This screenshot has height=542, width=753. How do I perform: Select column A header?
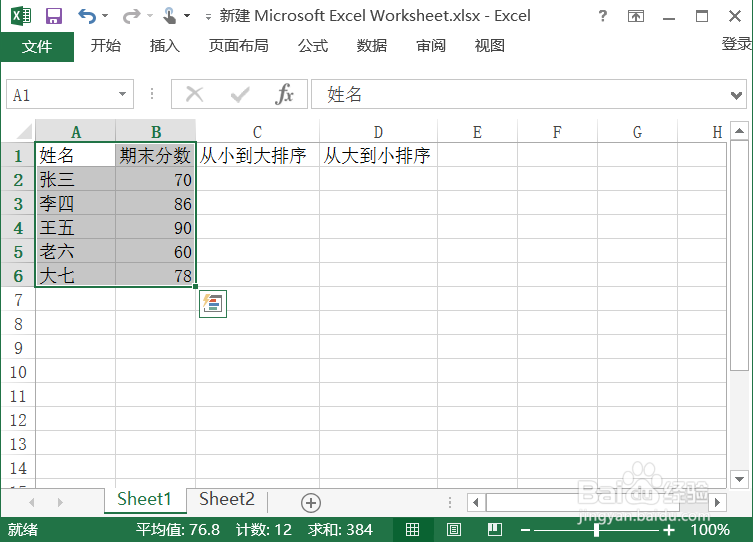pos(75,131)
